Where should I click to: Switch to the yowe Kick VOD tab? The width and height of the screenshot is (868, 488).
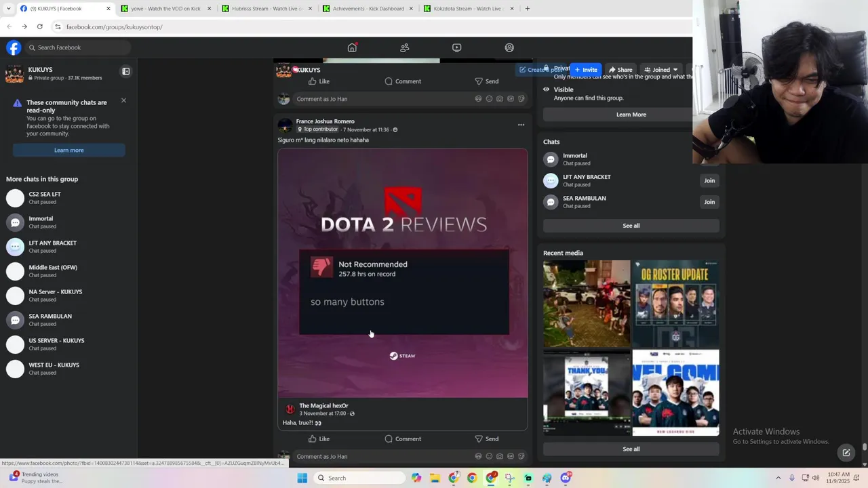pyautogui.click(x=166, y=9)
